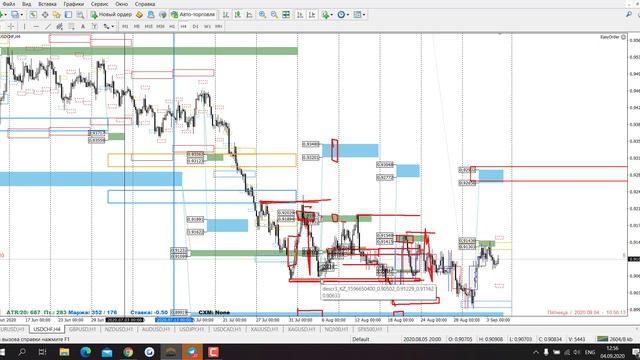The height and width of the screenshot is (360, 640).
Task: Switch to the USDJPY,H1 chart tab
Action: point(191,329)
